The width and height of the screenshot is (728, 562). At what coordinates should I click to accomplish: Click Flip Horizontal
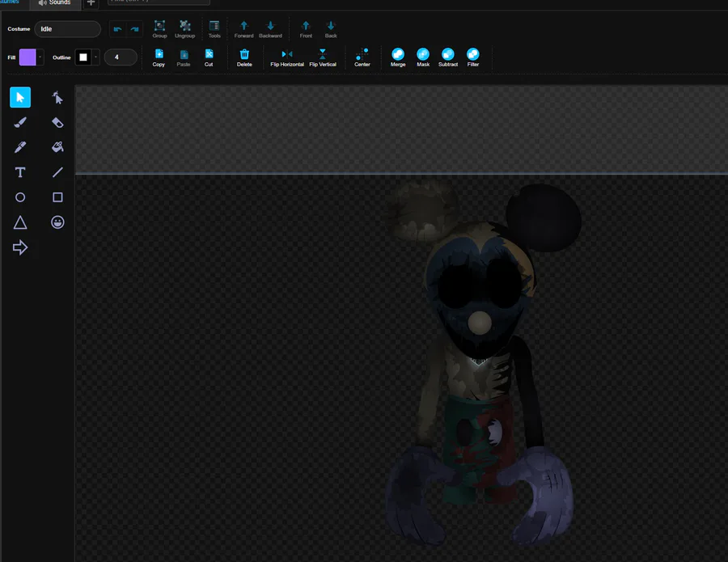pyautogui.click(x=287, y=58)
